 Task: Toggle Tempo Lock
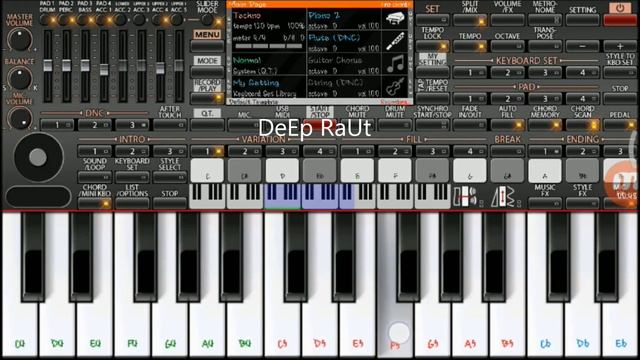433,46
